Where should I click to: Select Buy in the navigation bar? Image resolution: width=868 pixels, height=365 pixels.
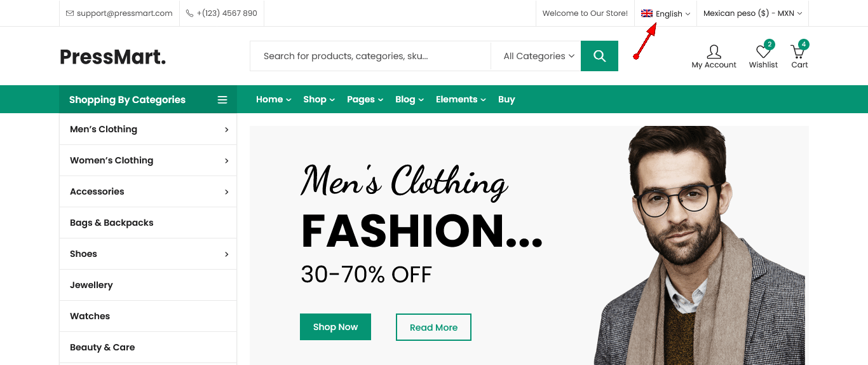pyautogui.click(x=506, y=99)
